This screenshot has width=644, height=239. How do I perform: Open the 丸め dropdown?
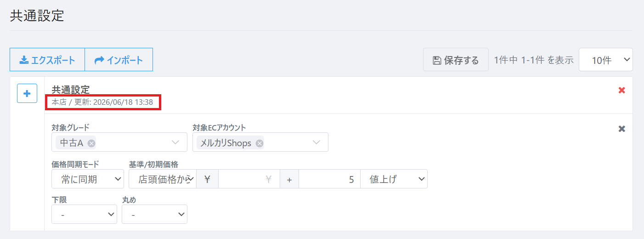(x=154, y=214)
